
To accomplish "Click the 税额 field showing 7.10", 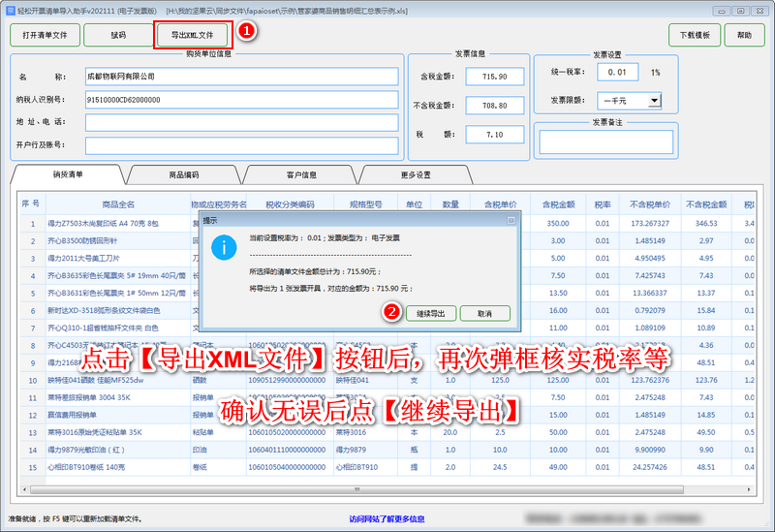I will pos(495,134).
